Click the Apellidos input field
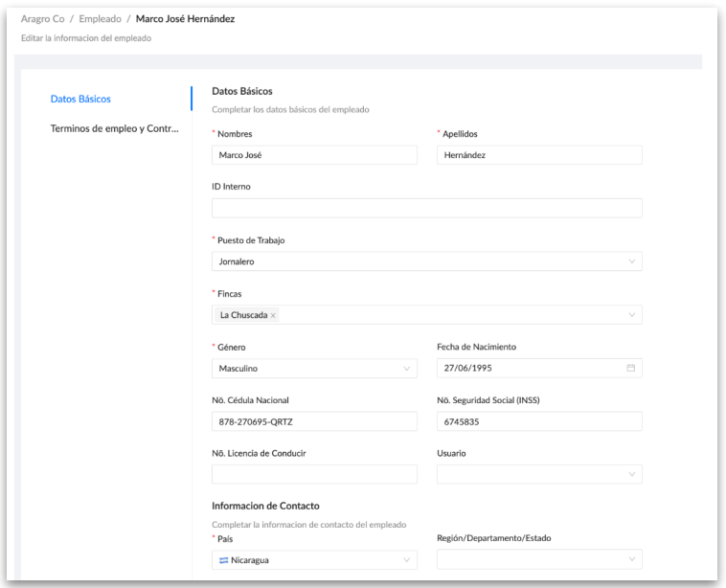Image resolution: width=726 pixels, height=588 pixels. point(539,155)
